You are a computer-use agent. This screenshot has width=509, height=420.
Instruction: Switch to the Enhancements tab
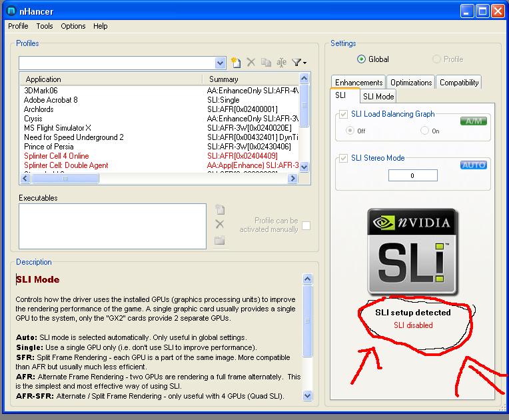[x=358, y=83]
